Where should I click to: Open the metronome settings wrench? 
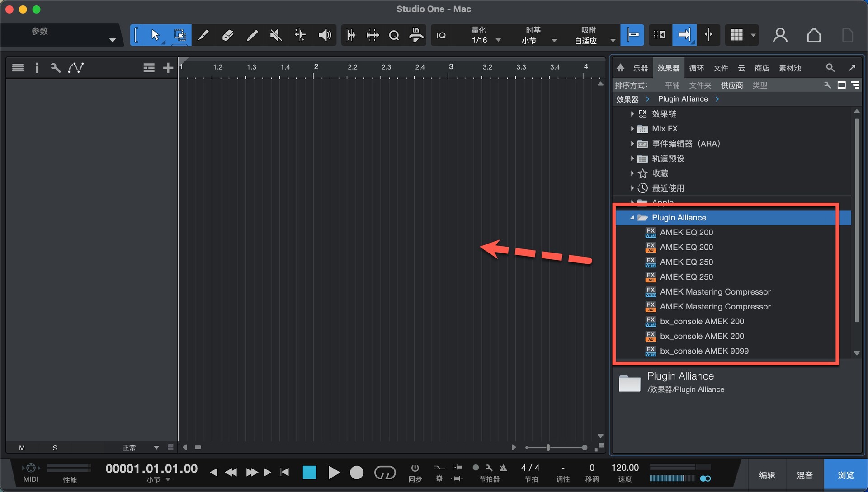[489, 468]
